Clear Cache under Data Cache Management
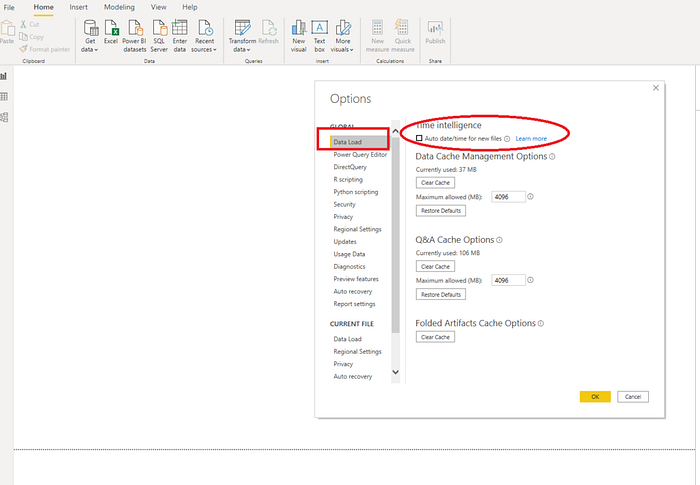Image resolution: width=700 pixels, height=485 pixels. (435, 183)
